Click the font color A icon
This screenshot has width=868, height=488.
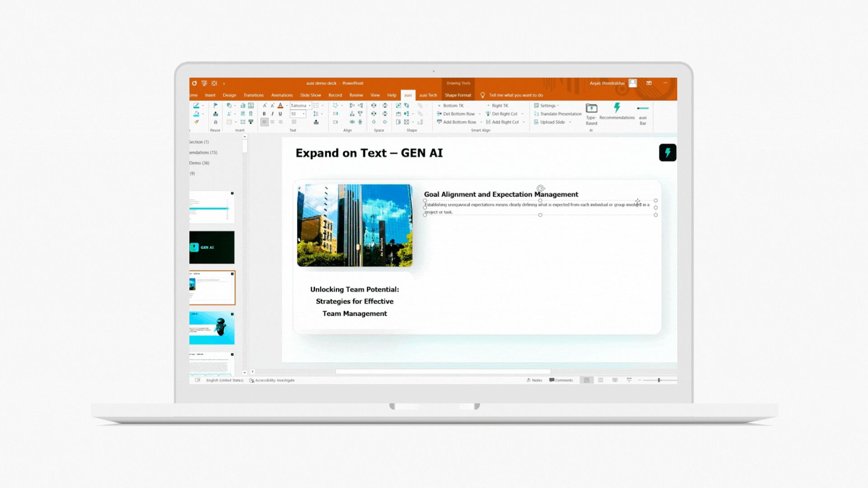pos(280,105)
